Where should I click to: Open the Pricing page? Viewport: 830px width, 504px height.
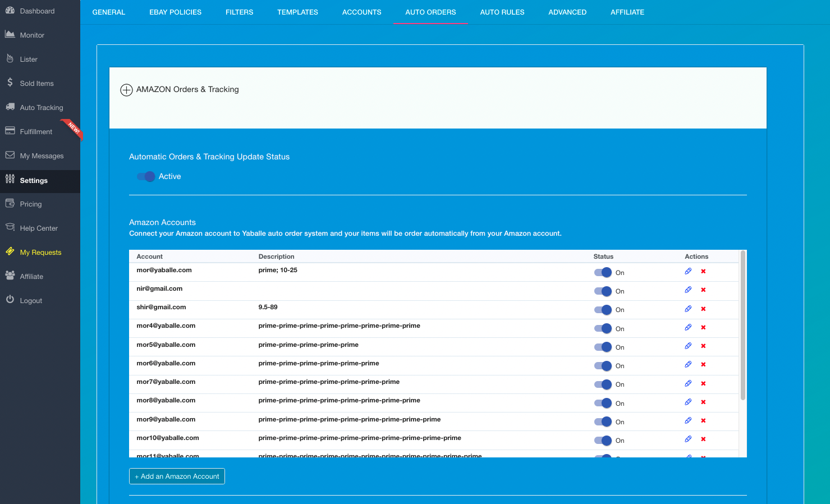30,204
